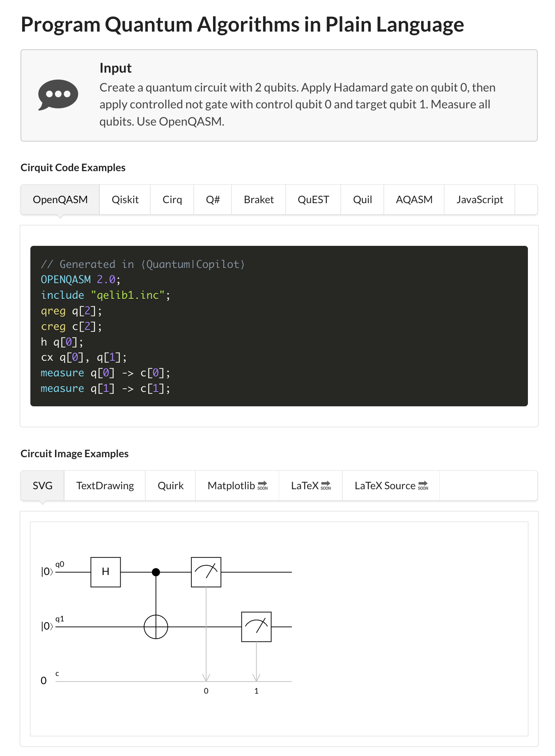Click the 'measure q[0] -> c[0];' line
This screenshot has width=555, height=756.
pyautogui.click(x=105, y=373)
